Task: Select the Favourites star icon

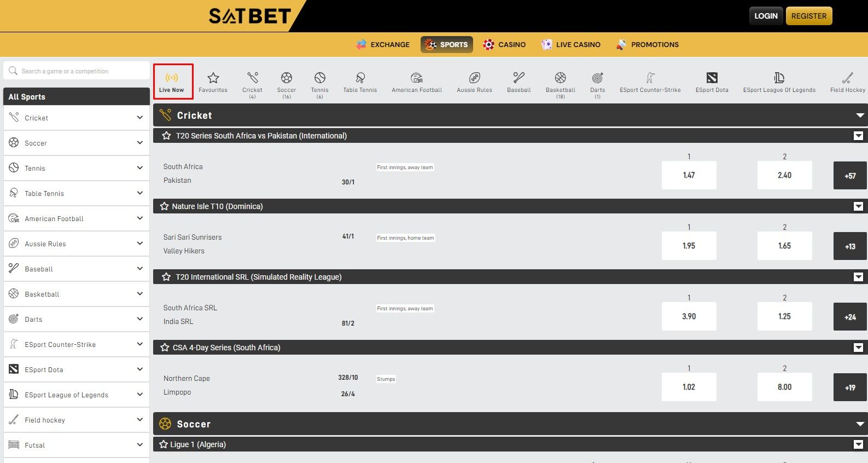Action: [213, 78]
